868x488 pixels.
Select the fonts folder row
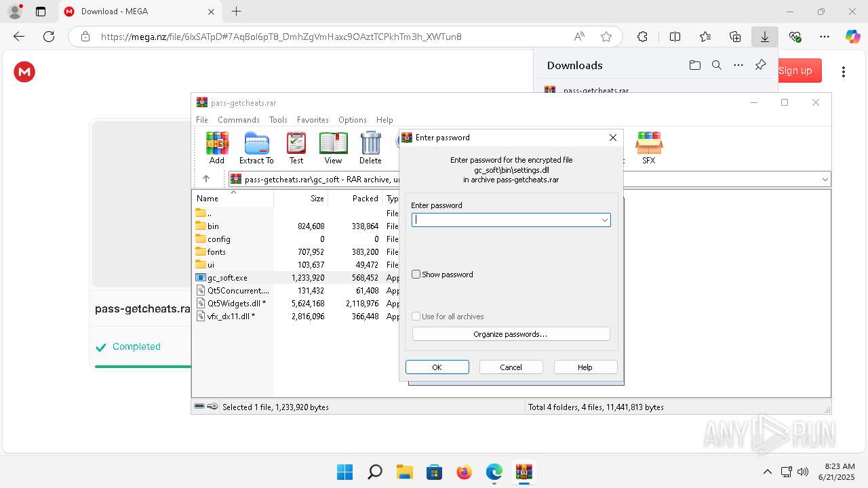pyautogui.click(x=296, y=252)
